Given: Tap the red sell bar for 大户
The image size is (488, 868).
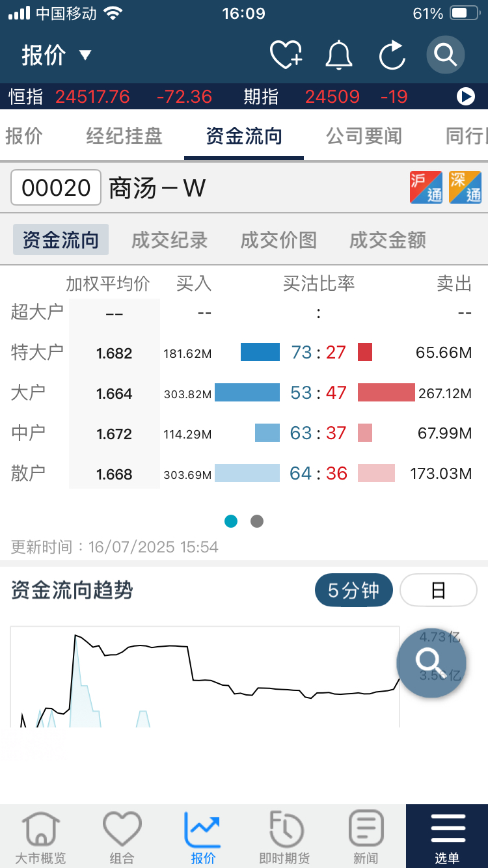Looking at the screenshot, I should [x=386, y=392].
